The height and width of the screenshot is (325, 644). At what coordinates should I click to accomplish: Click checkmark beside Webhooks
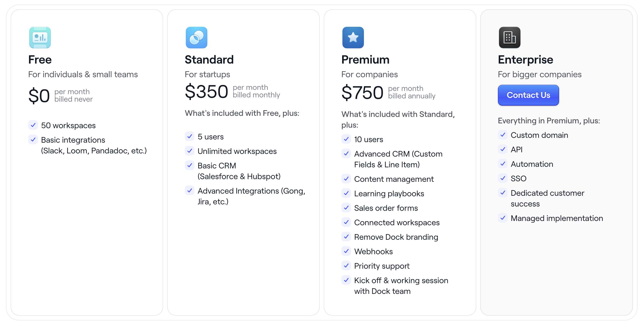346,251
